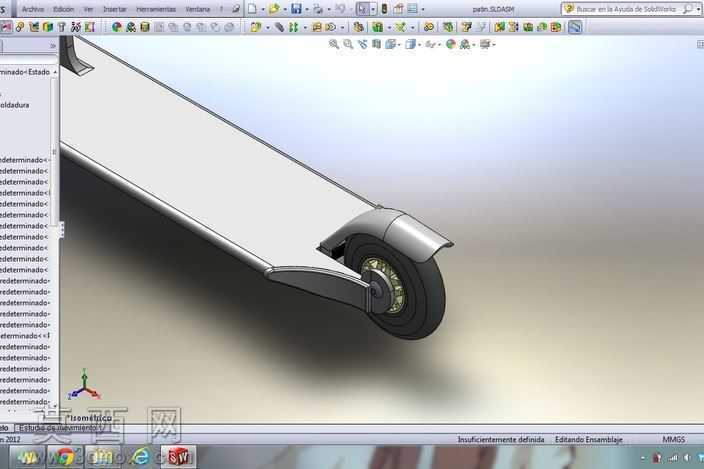Click the yellow cylinder icon in toolbar
This screenshot has width=704, height=469.
145,27
